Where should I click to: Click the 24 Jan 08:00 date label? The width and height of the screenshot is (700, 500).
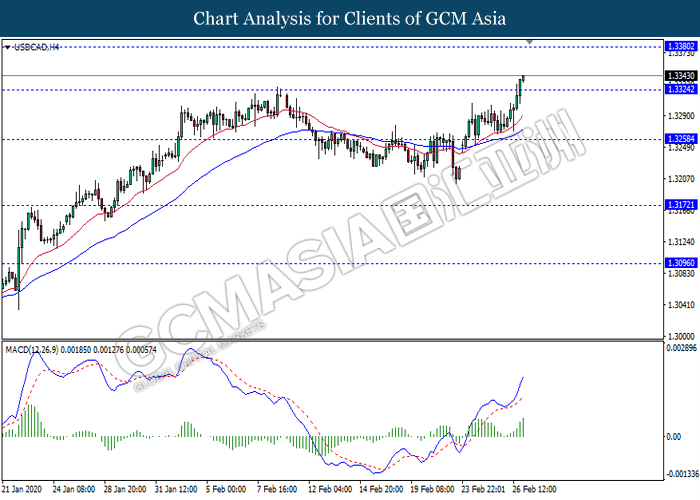click(x=74, y=489)
